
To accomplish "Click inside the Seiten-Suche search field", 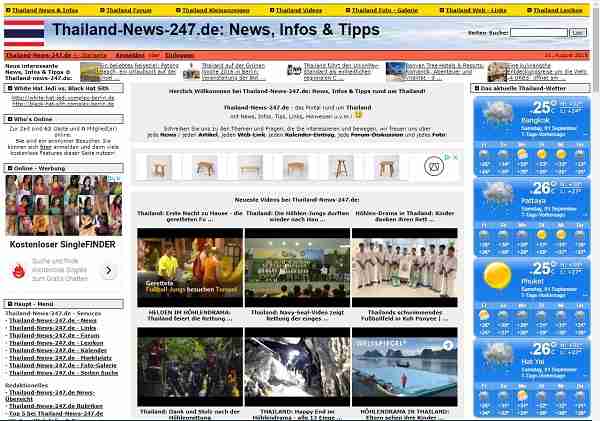I will 539,33.
